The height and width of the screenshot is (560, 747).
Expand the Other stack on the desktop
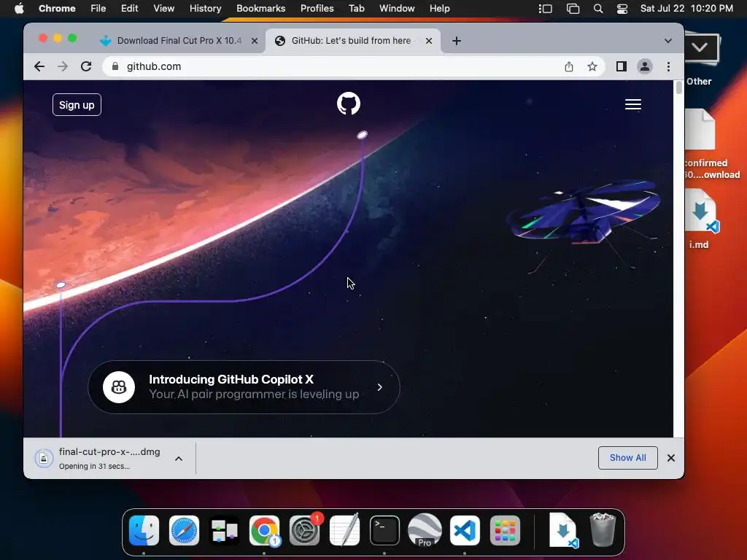[x=700, y=60]
